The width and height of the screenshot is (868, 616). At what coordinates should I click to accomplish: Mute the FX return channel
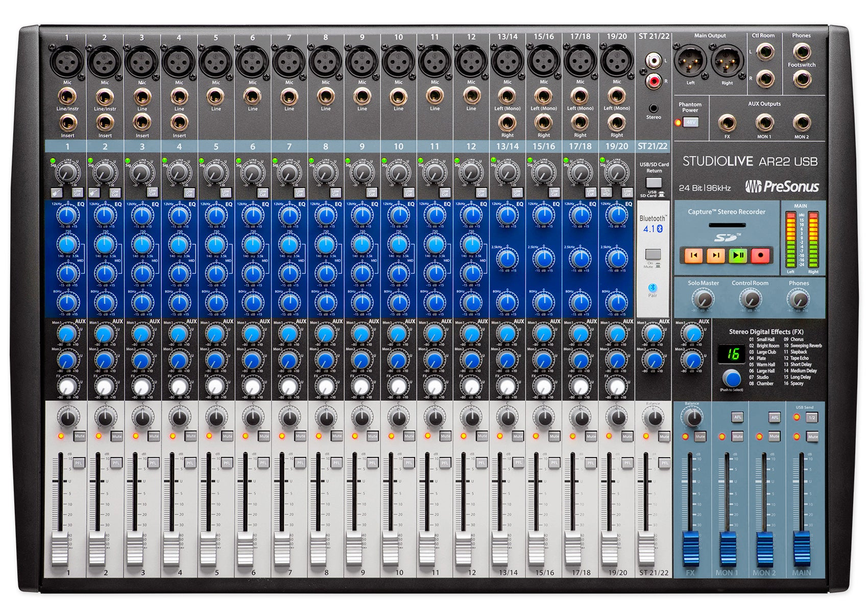pos(700,437)
